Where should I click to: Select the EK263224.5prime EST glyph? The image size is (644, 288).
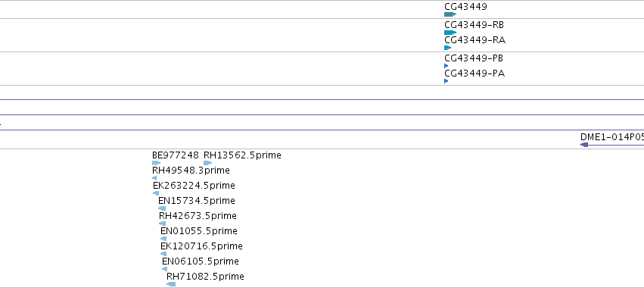[156, 193]
